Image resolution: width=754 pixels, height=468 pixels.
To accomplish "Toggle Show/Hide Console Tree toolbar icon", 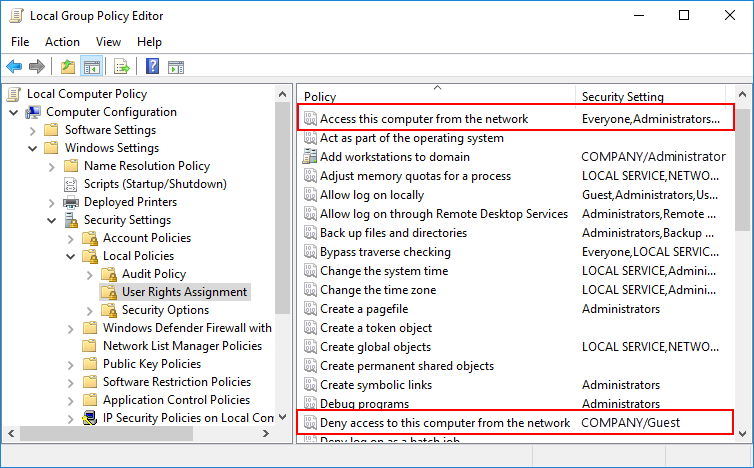I will pyautogui.click(x=91, y=67).
